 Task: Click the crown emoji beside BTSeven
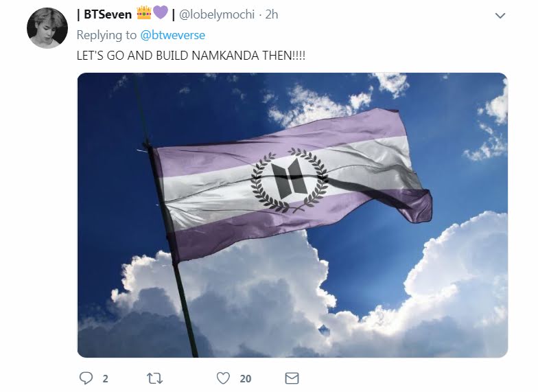click(144, 14)
